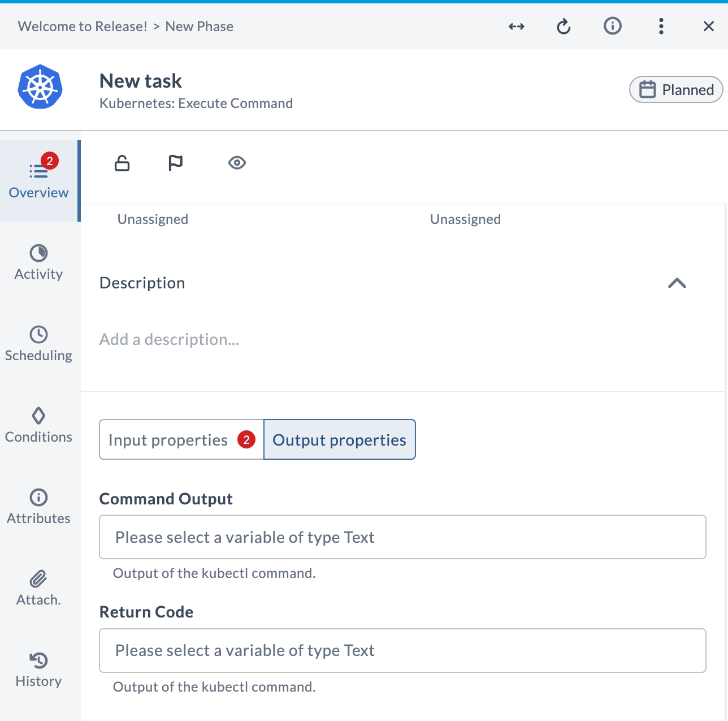Screen dimensions: 728x721
Task: Click the Planned status button
Action: 676,89
